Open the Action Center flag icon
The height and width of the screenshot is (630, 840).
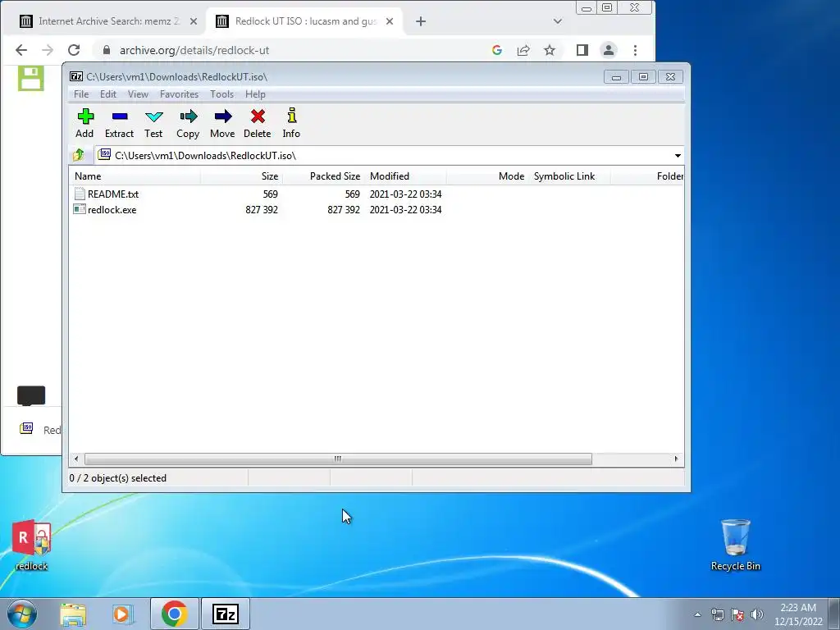click(x=737, y=614)
